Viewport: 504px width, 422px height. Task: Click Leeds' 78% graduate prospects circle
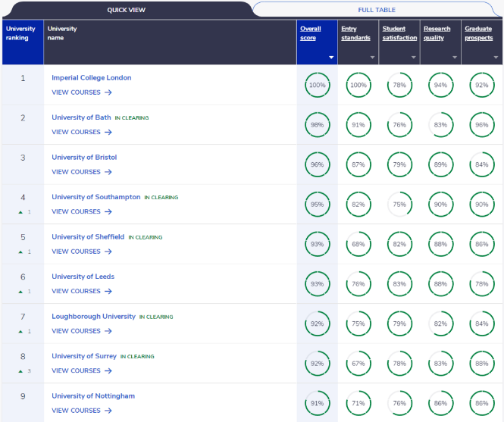482,284
